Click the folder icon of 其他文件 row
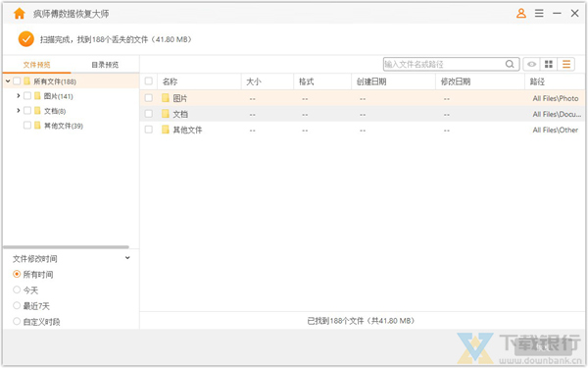The width and height of the screenshot is (588, 368). (x=166, y=130)
